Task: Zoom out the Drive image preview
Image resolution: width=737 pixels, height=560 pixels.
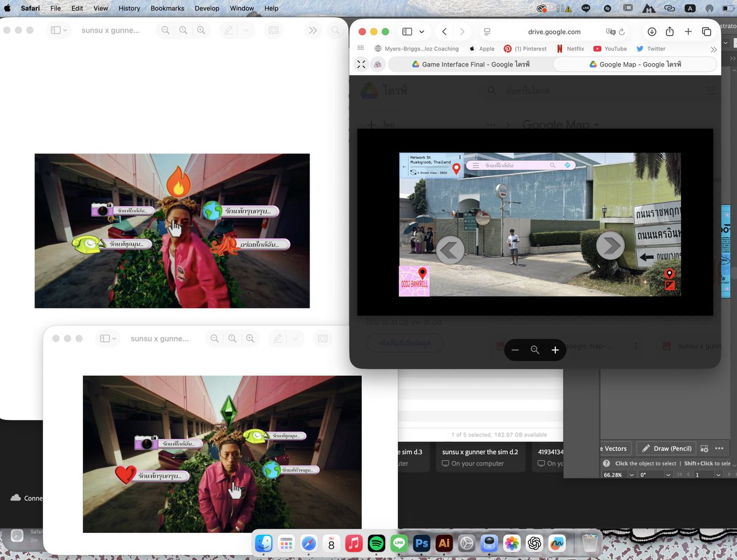Action: [x=515, y=350]
